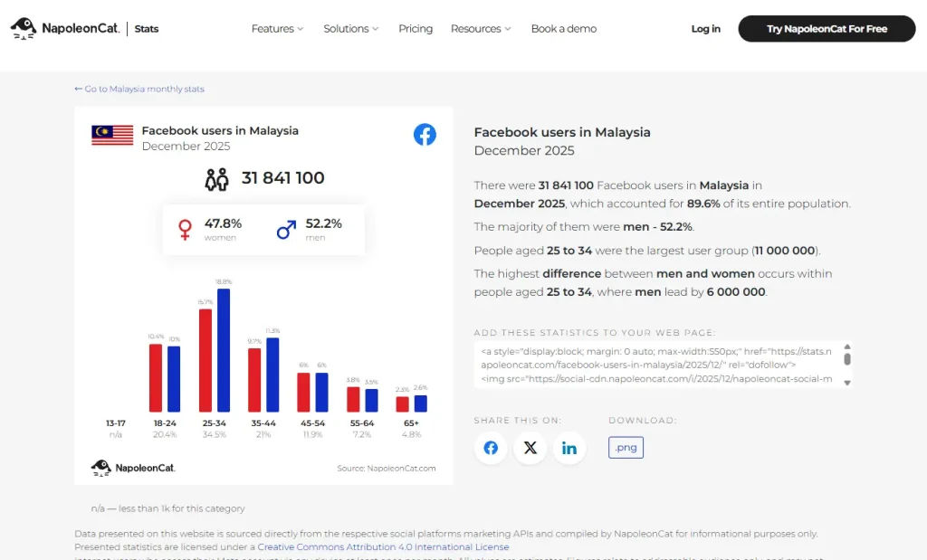This screenshot has width=927, height=560.
Task: Expand the Features dropdown menu
Action: [x=277, y=29]
